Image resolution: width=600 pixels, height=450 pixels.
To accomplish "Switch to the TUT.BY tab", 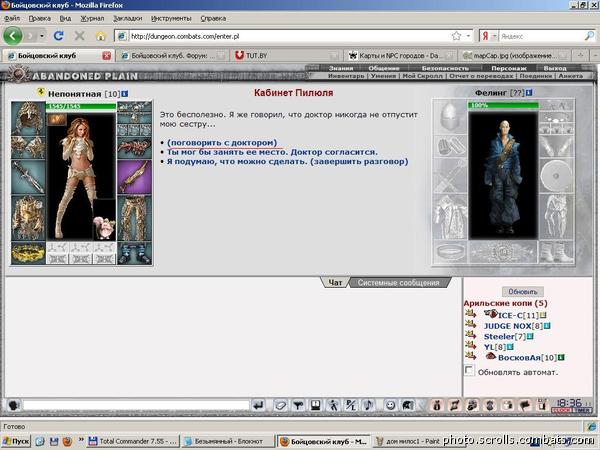I will pyautogui.click(x=285, y=56).
